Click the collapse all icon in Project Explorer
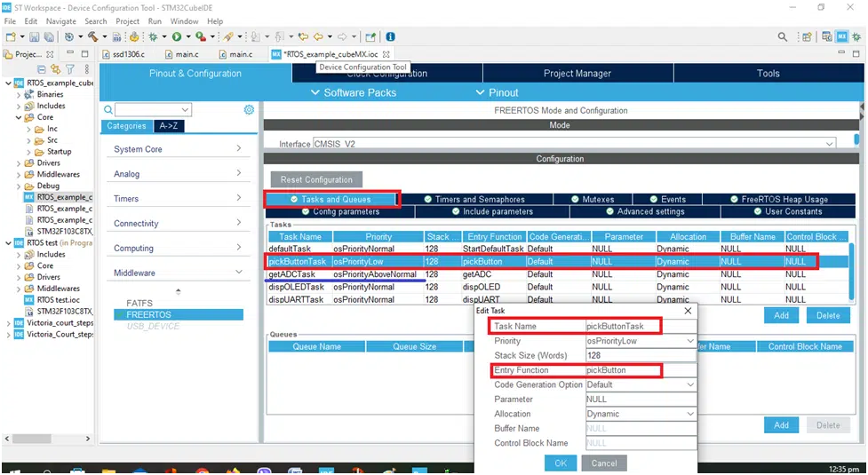The height and width of the screenshot is (475, 868). 41,69
